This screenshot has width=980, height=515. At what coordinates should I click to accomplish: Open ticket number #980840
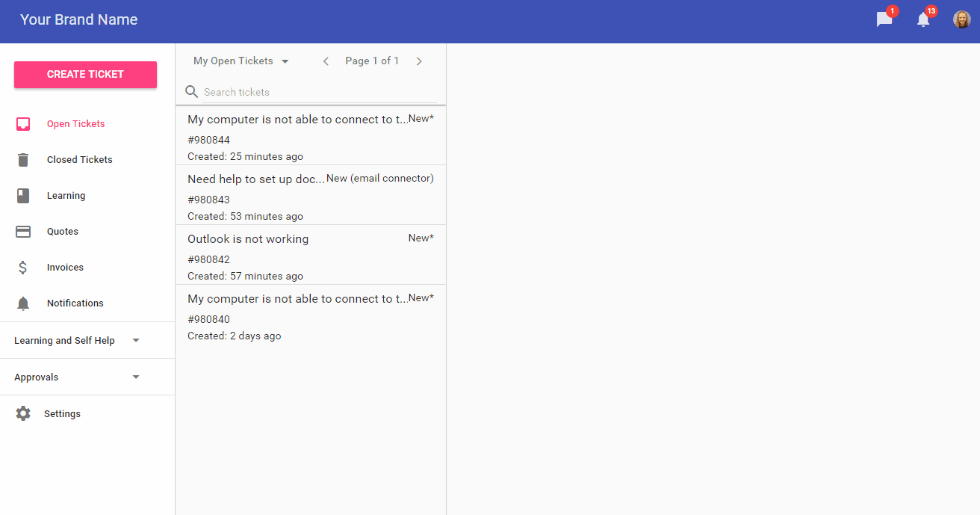tap(209, 319)
